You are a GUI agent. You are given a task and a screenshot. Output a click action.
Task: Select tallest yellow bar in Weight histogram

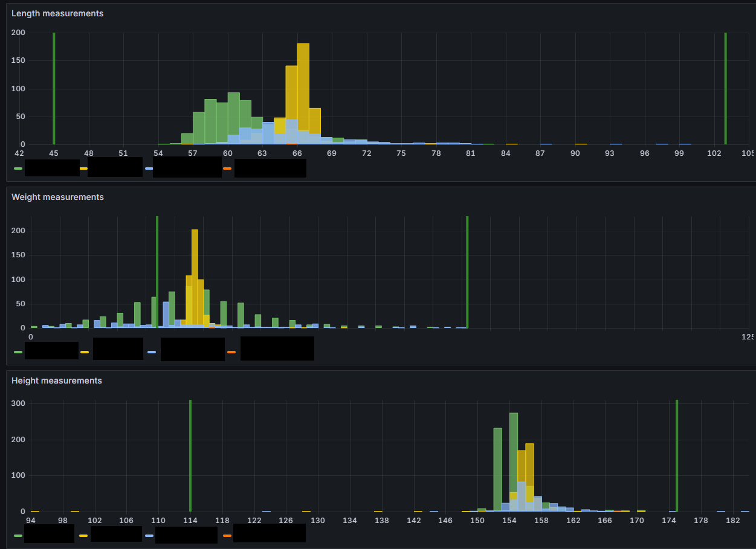tap(195, 278)
